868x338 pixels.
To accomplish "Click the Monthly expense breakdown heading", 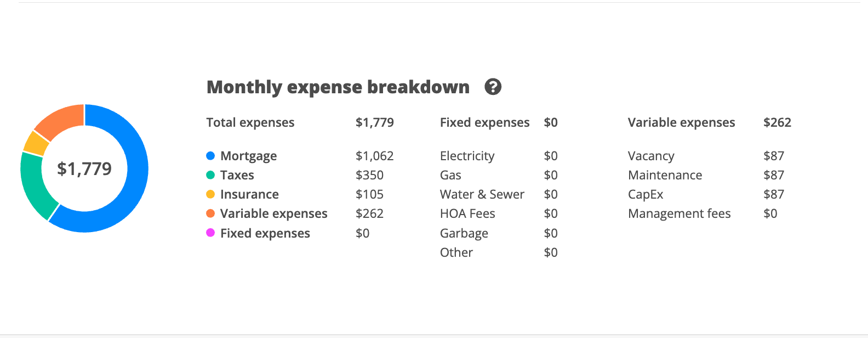I will [x=338, y=87].
